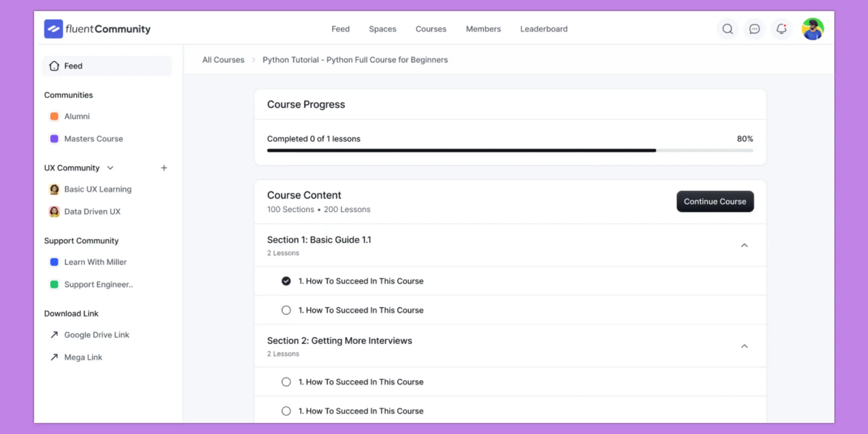Open the Support Engineer.. space
This screenshot has width=868, height=434.
[x=98, y=284]
